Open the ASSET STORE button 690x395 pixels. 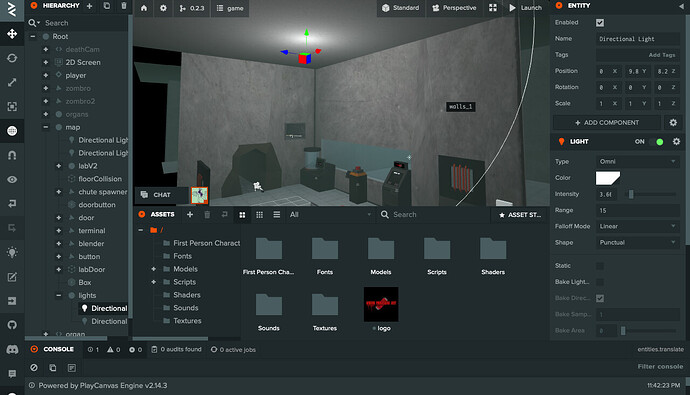click(x=519, y=215)
